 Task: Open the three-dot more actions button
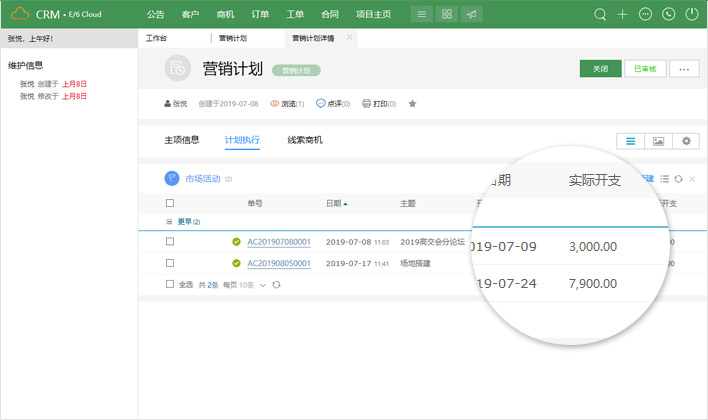click(684, 69)
